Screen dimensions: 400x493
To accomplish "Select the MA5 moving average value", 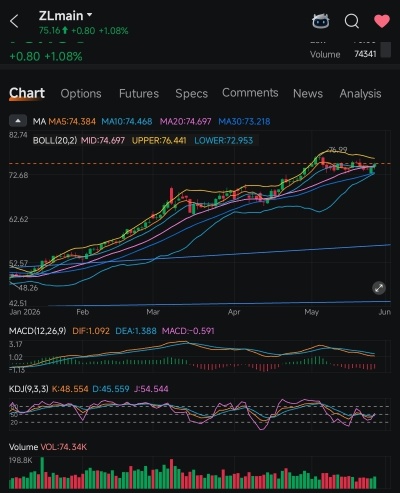I will tap(72, 121).
